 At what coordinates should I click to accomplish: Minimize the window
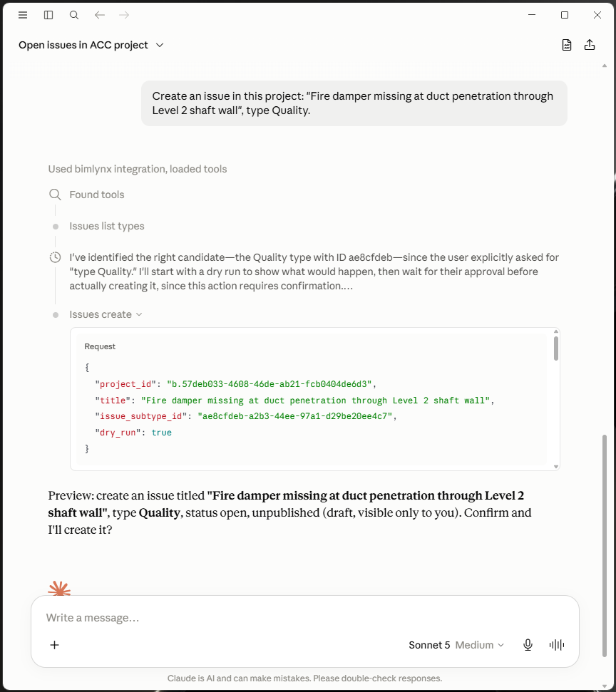(x=532, y=15)
